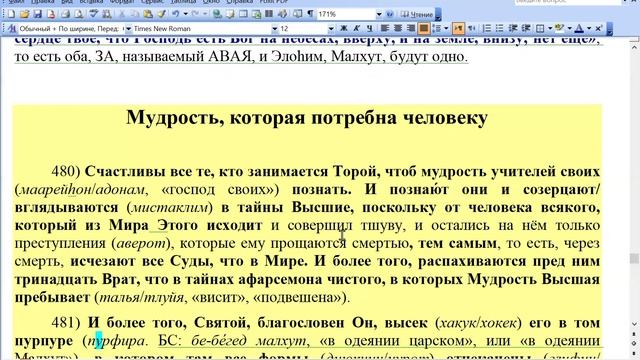Set left-to-right text direction
The width and height of the screenshot is (640, 360).
pyautogui.click(x=458, y=29)
